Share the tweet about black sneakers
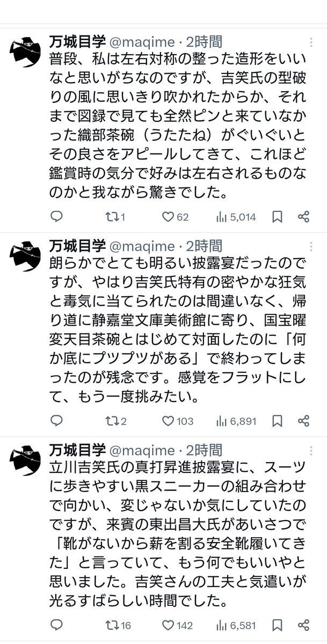The image size is (327, 644). [303, 625]
